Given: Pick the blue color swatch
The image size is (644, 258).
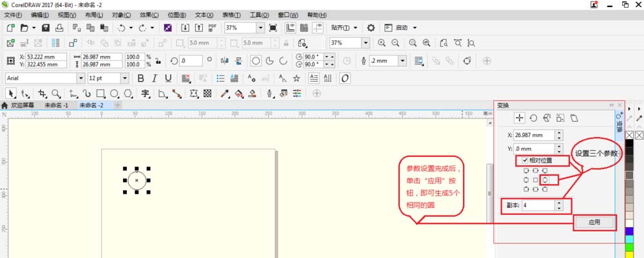Looking at the screenshot, I should point(629,232).
